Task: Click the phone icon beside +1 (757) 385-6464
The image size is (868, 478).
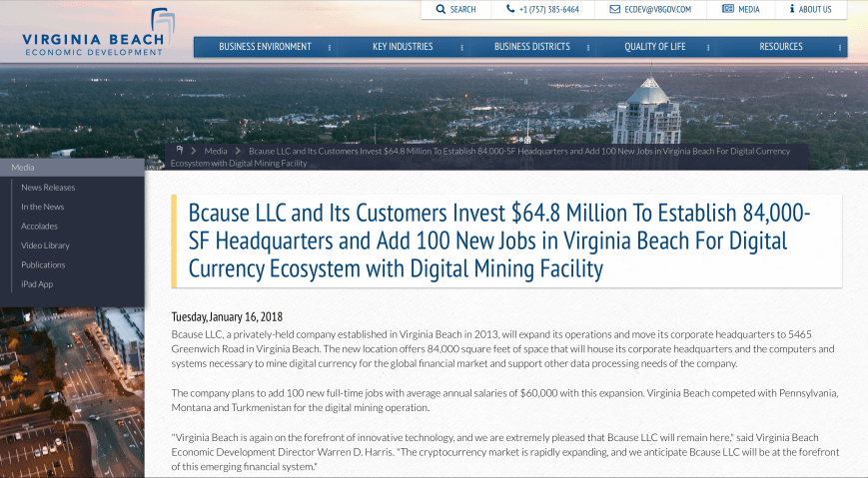Action: 510,9
